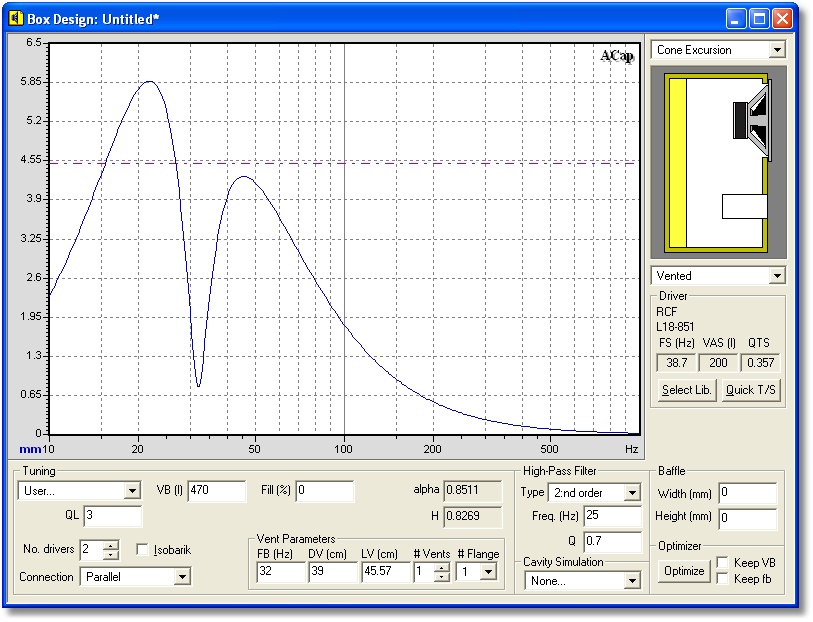Click the DV (cm) vent field

point(333,571)
